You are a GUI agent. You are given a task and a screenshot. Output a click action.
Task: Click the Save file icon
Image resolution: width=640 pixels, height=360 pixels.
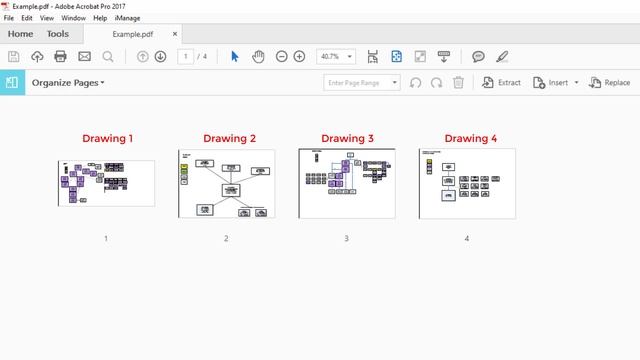13,56
